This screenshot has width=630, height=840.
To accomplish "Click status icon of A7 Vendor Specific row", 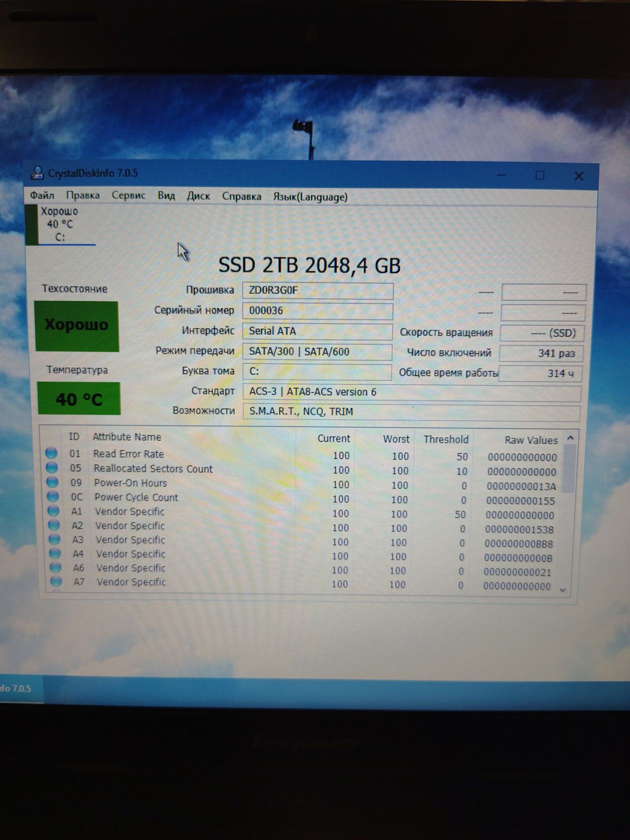I will 56,581.
